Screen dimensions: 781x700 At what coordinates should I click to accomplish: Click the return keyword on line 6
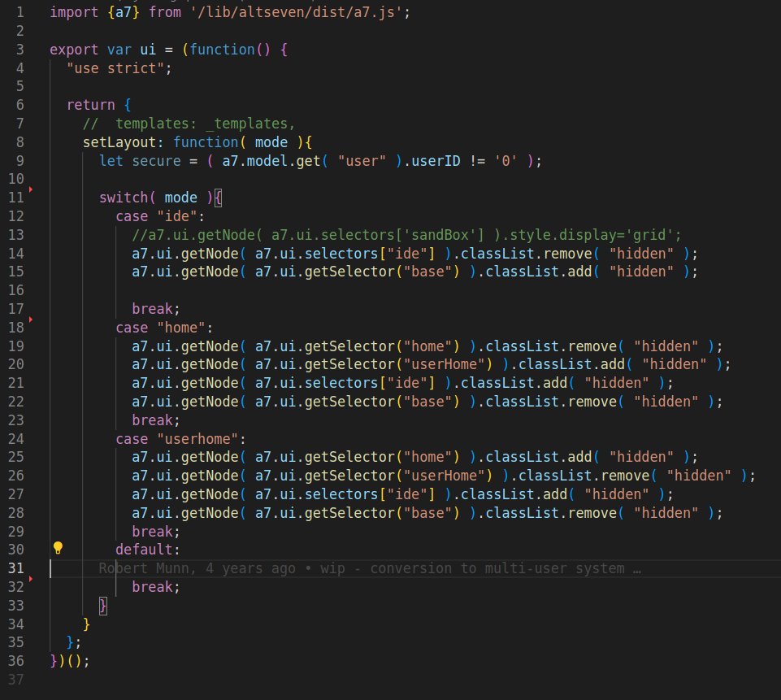[x=91, y=105]
